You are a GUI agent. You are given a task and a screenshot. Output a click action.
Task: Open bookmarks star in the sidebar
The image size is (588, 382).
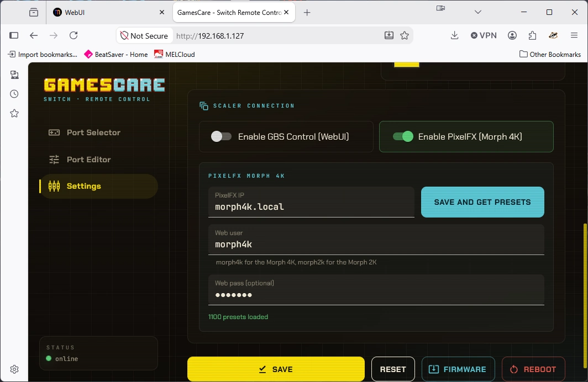click(x=14, y=114)
